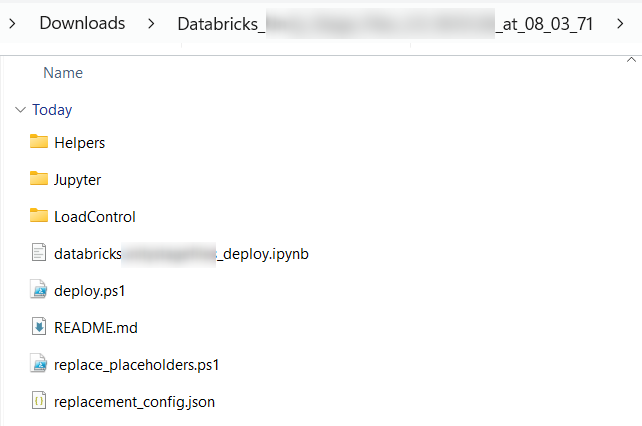Click the replacement_config.json file icon
The image size is (642, 426).
(x=39, y=401)
